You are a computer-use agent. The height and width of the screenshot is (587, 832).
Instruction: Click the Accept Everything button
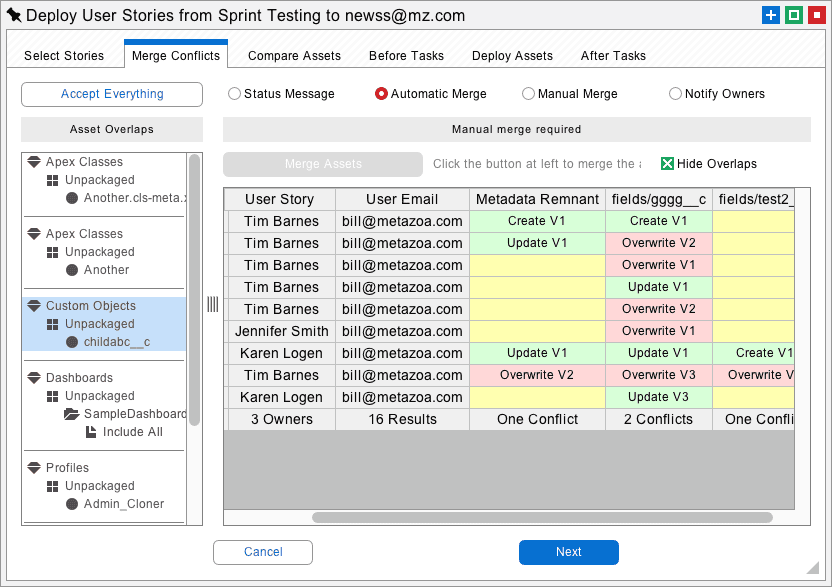tap(112, 94)
